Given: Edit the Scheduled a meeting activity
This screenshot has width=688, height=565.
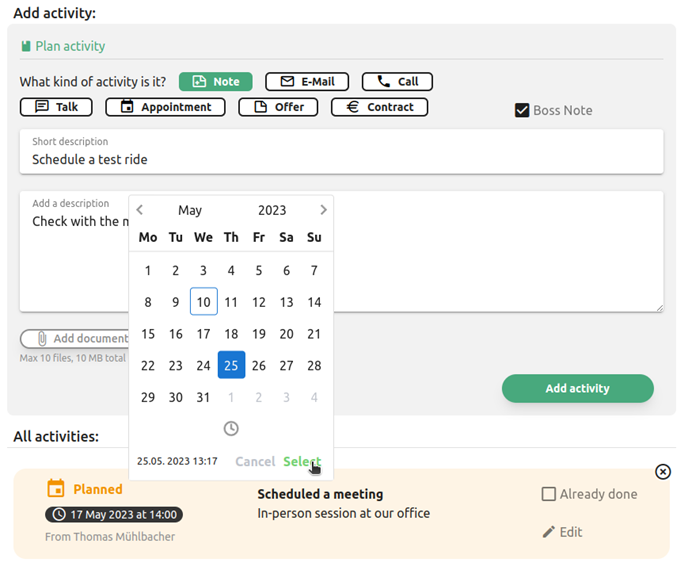Looking at the screenshot, I should [x=563, y=532].
